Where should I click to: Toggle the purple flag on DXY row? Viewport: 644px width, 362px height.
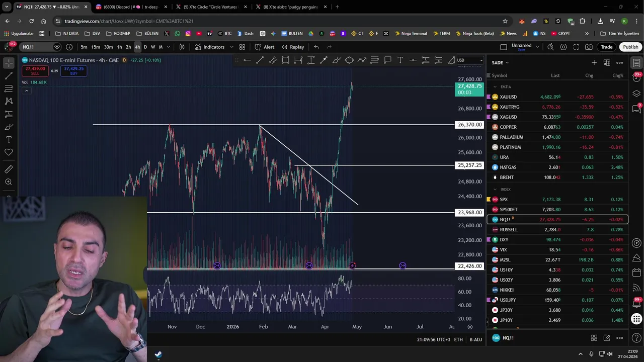pyautogui.click(x=489, y=240)
